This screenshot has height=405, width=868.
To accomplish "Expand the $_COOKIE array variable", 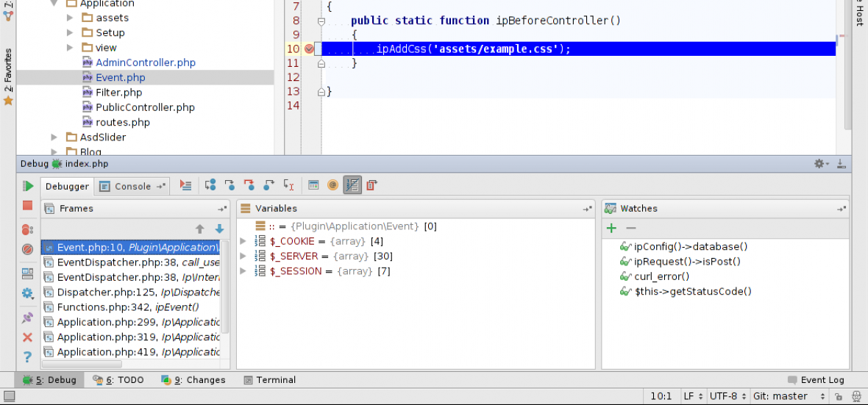I will (243, 241).
